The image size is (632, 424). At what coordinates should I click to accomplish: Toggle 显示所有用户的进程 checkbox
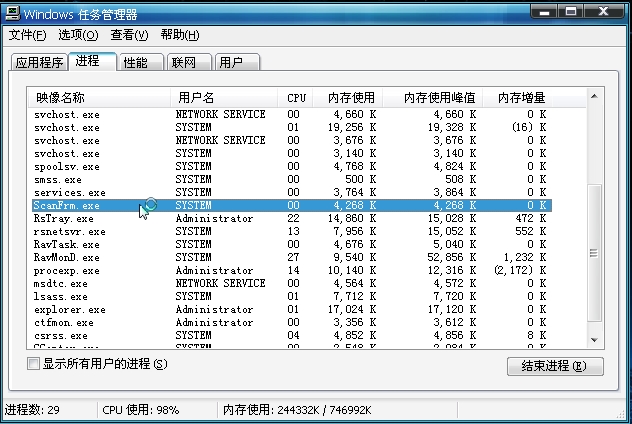click(x=33, y=364)
